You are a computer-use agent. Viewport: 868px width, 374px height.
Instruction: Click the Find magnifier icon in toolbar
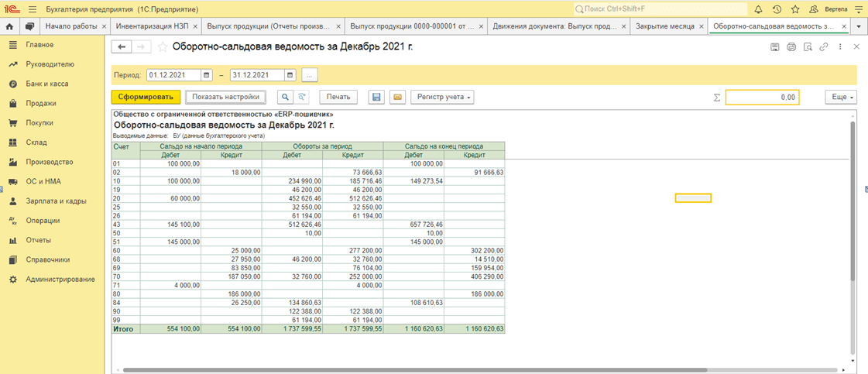[286, 97]
